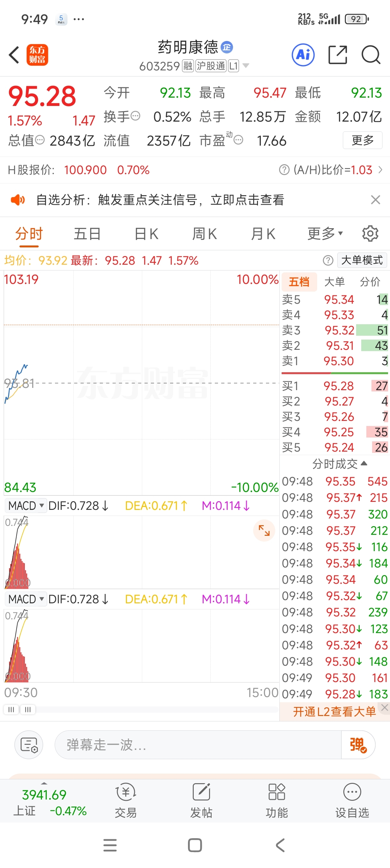Switch to the 大单 tab
Viewport: 390px width, 868px height.
[334, 282]
